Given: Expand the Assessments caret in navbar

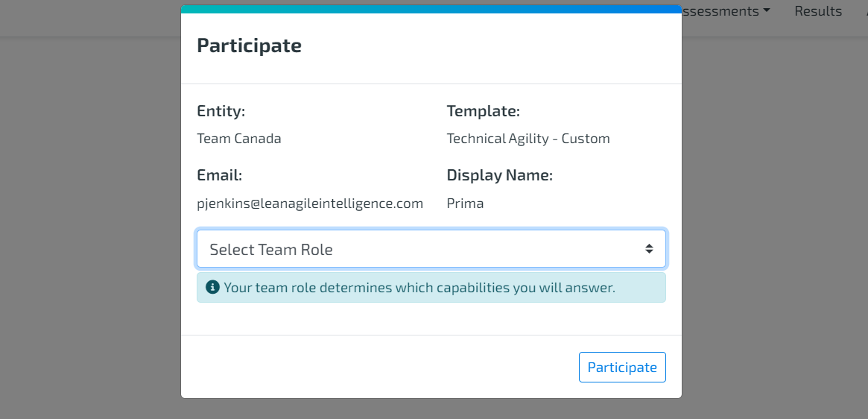Looking at the screenshot, I should [x=766, y=11].
